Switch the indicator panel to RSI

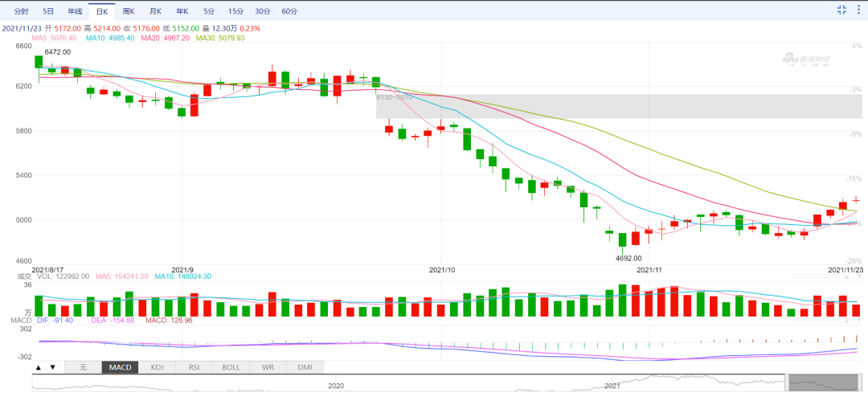(x=194, y=367)
